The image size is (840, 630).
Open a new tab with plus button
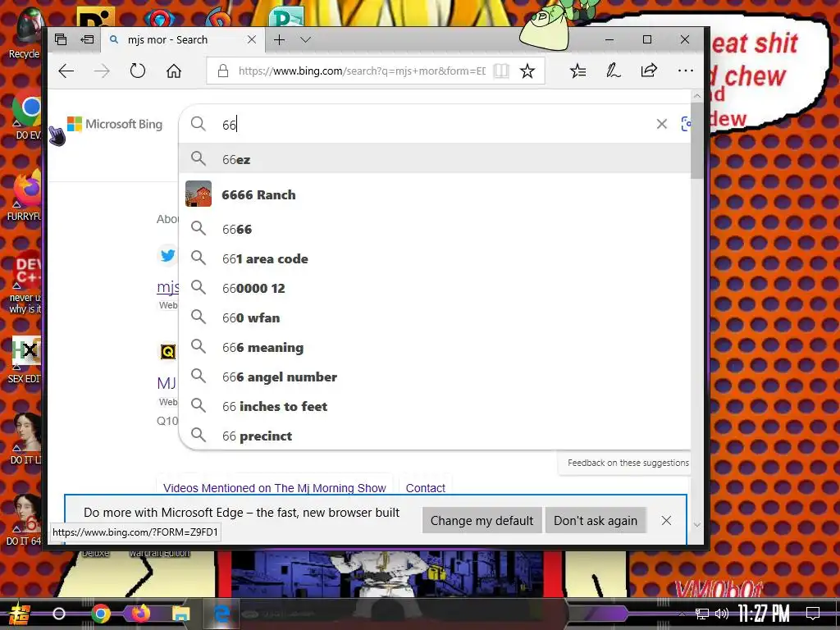coord(279,39)
